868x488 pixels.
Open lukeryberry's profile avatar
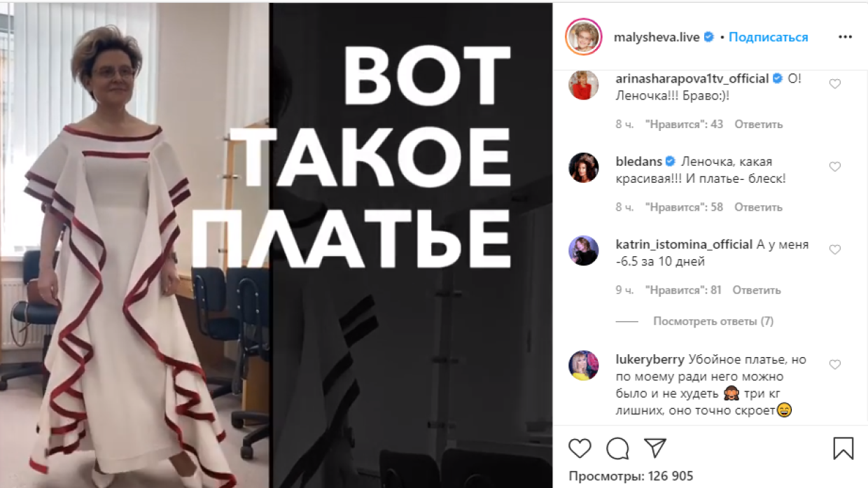point(583,365)
